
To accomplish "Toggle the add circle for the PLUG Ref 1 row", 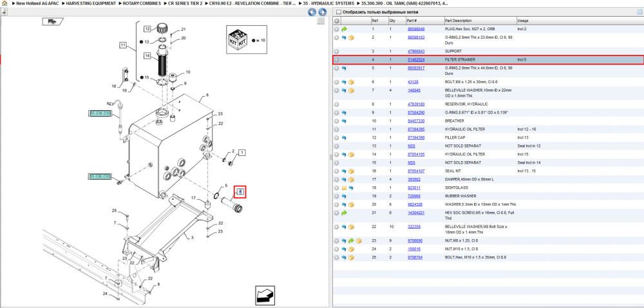I will (x=336, y=29).
